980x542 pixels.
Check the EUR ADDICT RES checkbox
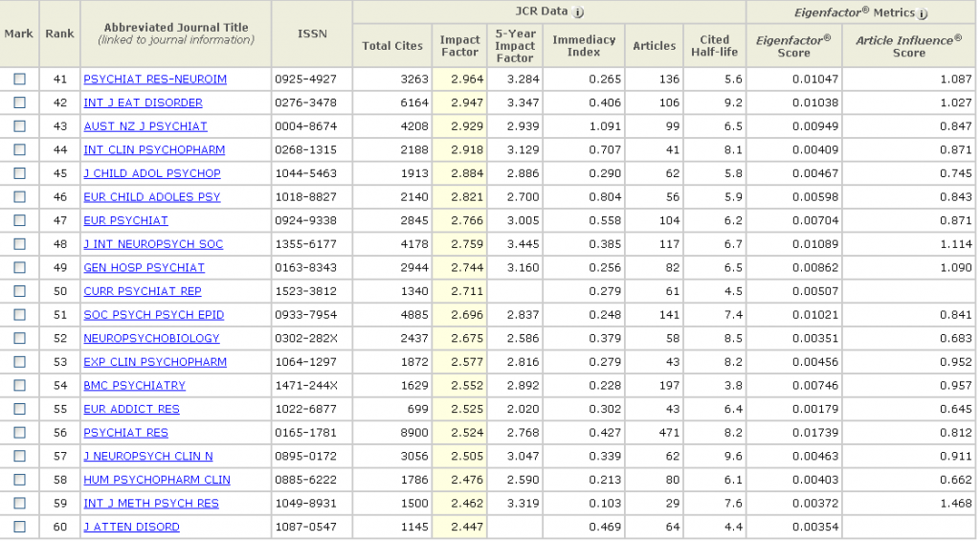point(19,409)
